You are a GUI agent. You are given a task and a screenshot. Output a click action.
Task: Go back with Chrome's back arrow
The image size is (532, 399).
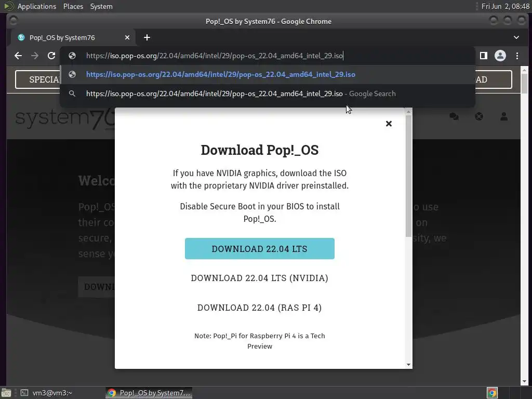(18, 56)
